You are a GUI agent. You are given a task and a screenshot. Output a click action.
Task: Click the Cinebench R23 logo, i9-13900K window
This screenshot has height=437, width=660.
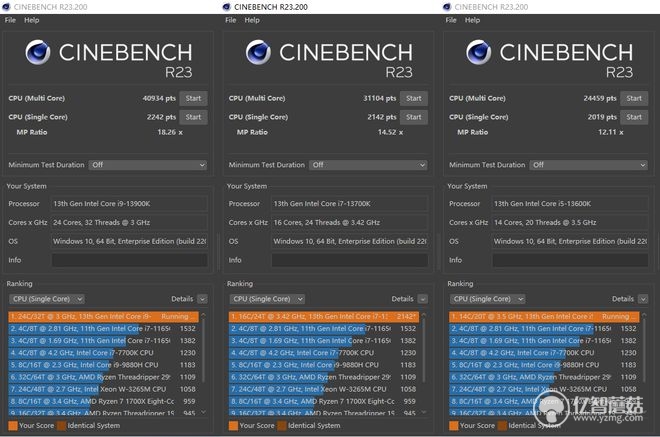(109, 58)
